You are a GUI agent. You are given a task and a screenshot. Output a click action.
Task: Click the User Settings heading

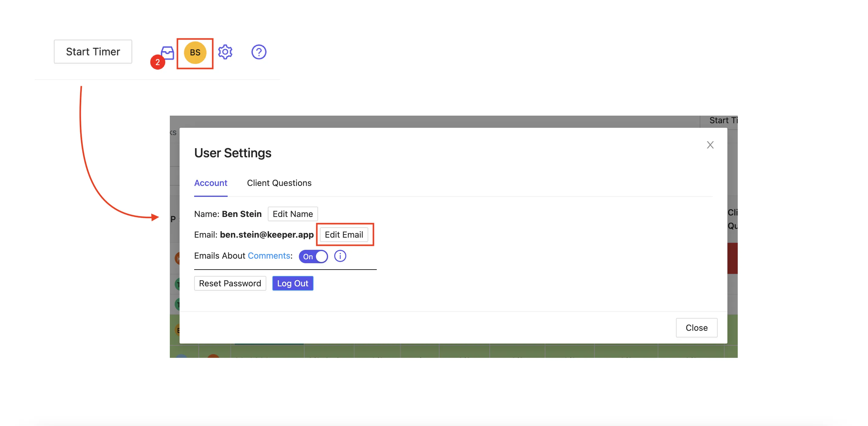[233, 153]
